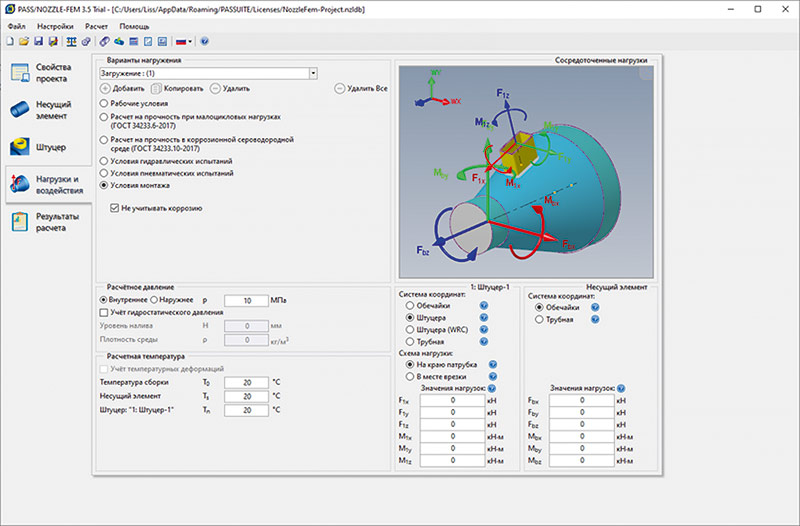Click the M1z moment input field
The image size is (800, 526).
[x=452, y=460]
